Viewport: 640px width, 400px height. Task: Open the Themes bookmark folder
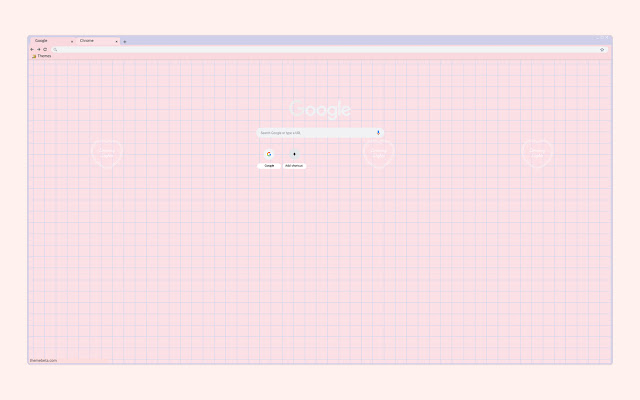tap(41, 56)
